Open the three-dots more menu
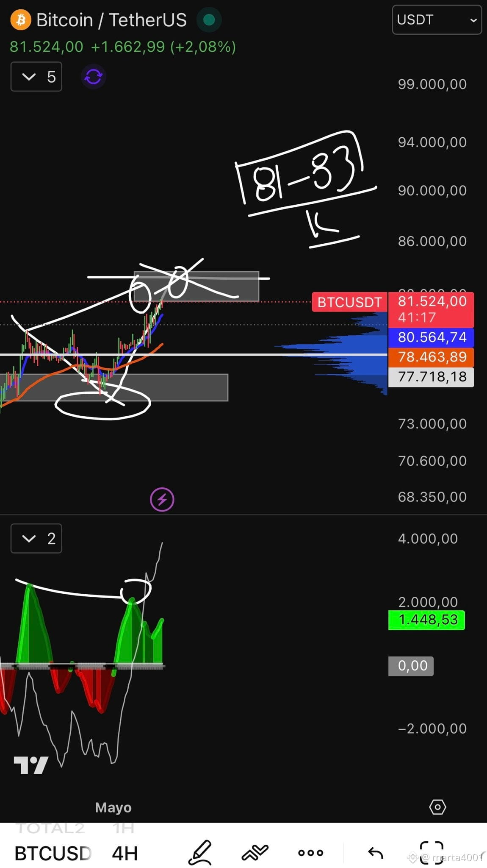 tap(310, 853)
